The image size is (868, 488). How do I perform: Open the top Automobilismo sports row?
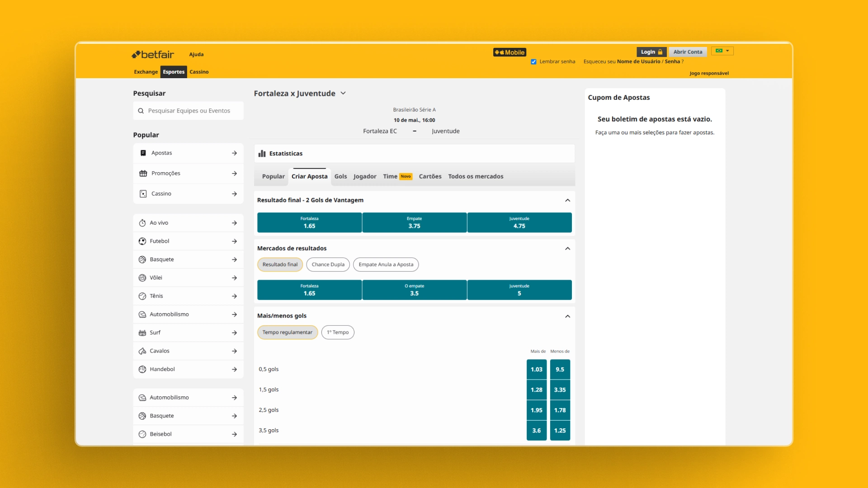(188, 314)
